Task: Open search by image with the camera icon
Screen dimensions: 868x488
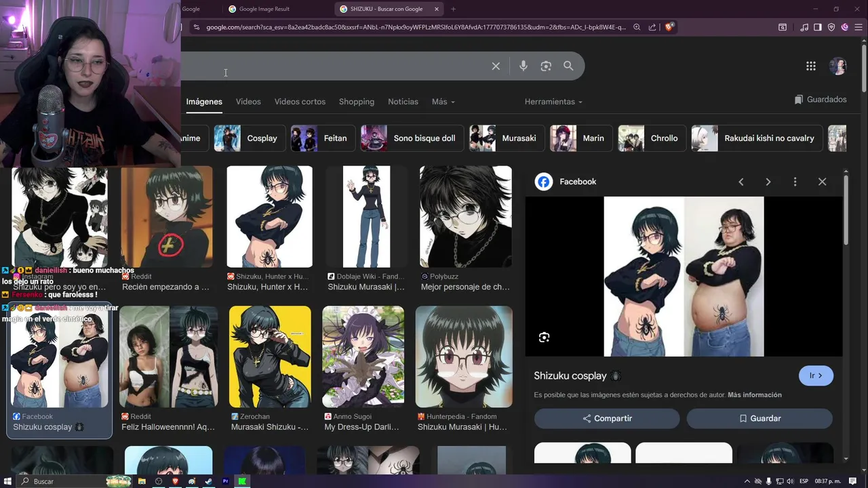Action: (546, 66)
